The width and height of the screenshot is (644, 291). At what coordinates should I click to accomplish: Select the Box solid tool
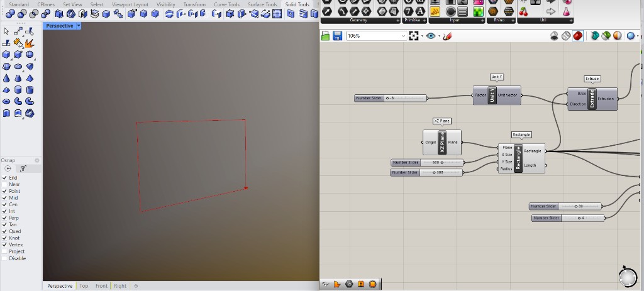(6, 55)
